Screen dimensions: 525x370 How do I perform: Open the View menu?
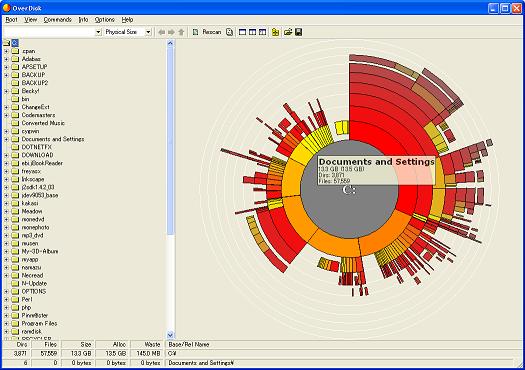[30, 20]
